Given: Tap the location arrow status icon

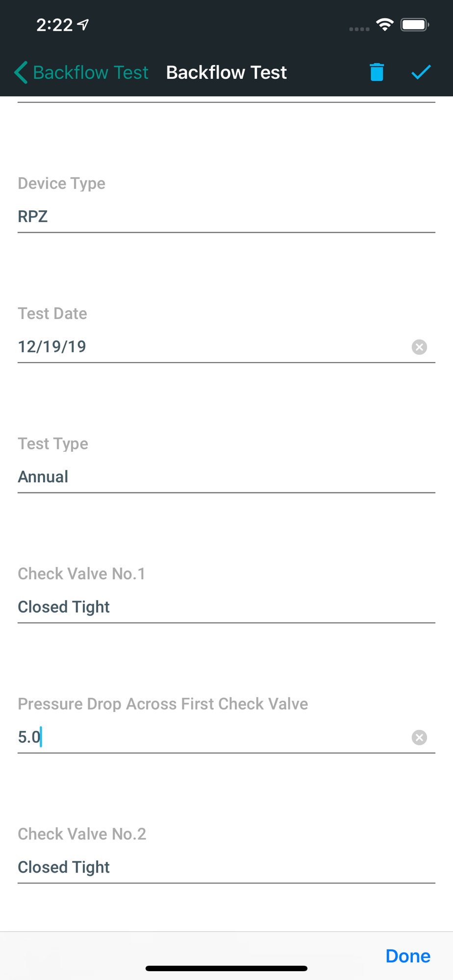Looking at the screenshot, I should pyautogui.click(x=84, y=24).
